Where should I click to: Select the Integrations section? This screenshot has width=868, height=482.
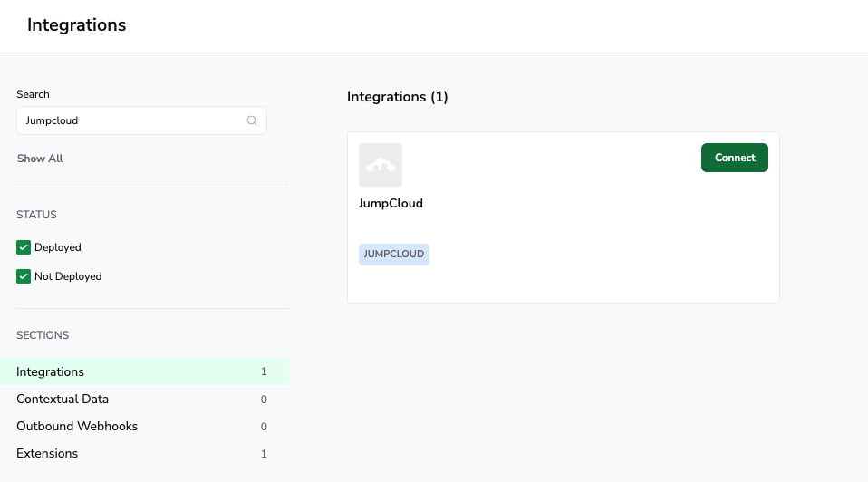(51, 371)
